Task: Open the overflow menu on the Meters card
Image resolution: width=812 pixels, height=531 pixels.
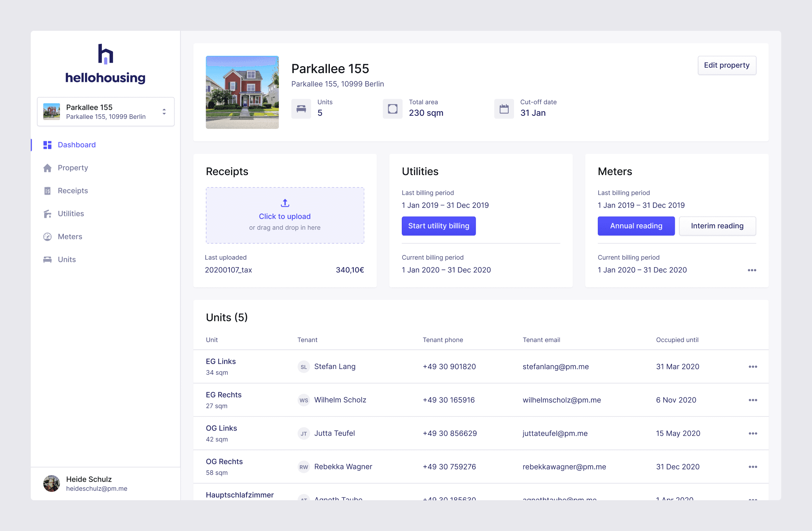Action: coord(752,270)
